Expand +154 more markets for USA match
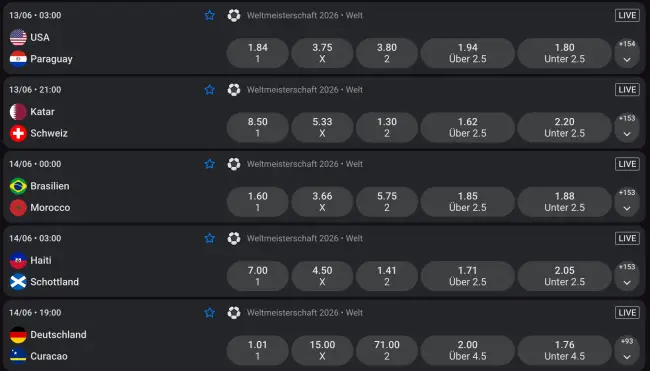This screenshot has width=650, height=371. (627, 53)
